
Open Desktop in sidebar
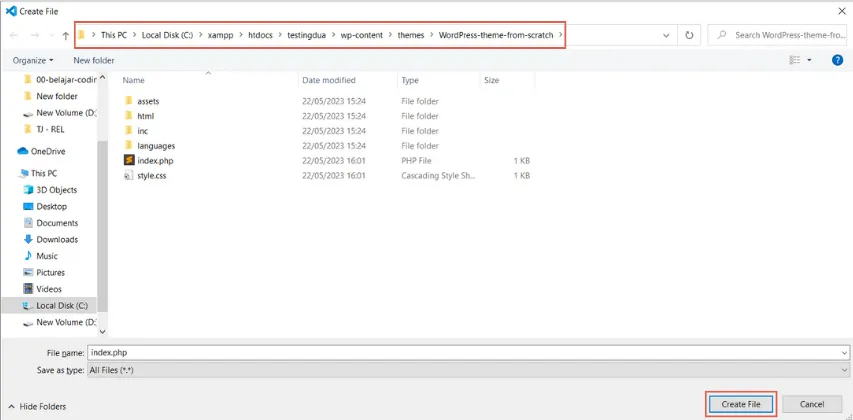45,207
